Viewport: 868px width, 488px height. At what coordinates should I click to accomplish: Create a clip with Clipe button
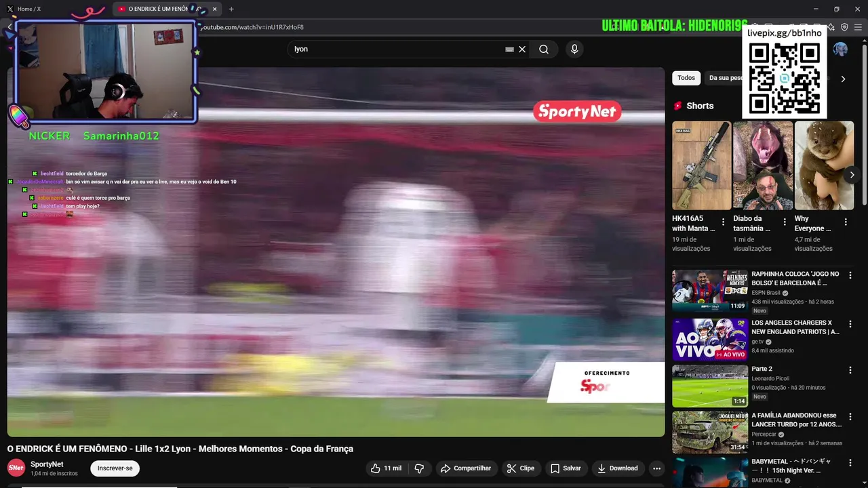pyautogui.click(x=521, y=468)
